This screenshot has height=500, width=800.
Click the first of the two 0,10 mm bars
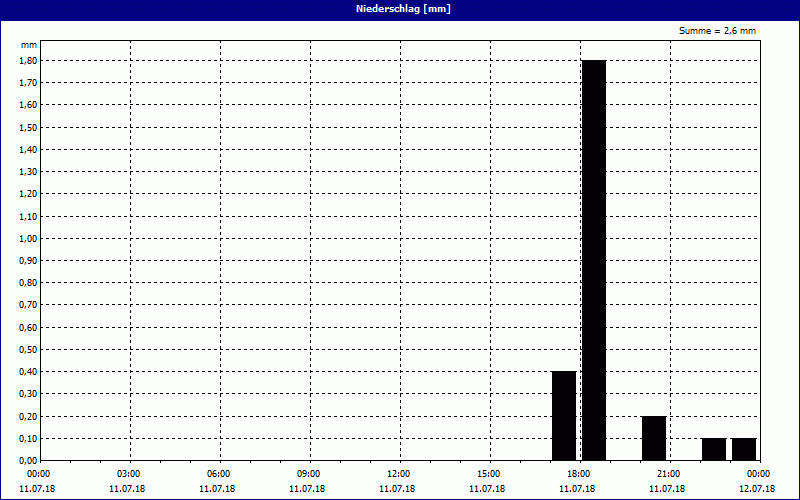(714, 449)
